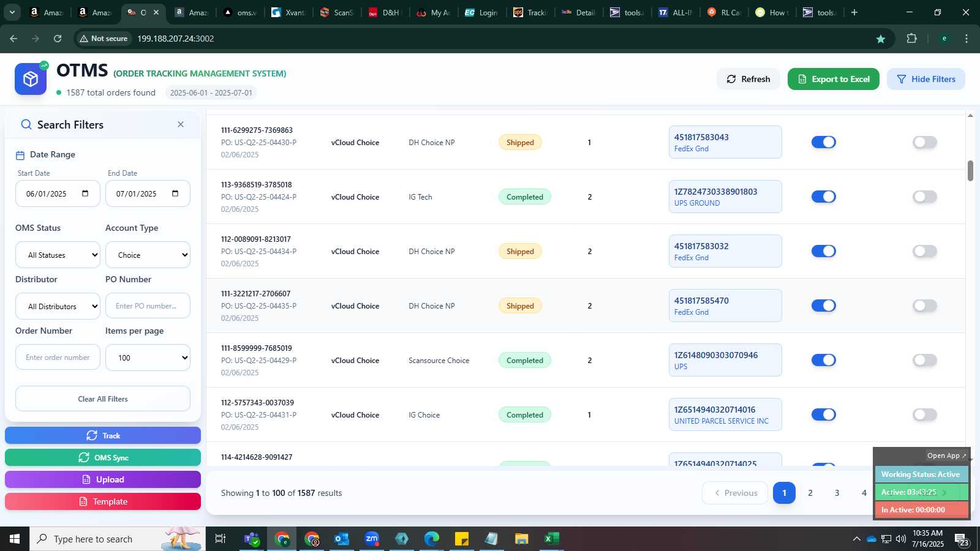Image resolution: width=980 pixels, height=551 pixels.
Task: Click the site Not secure warning badge
Action: [x=104, y=39]
